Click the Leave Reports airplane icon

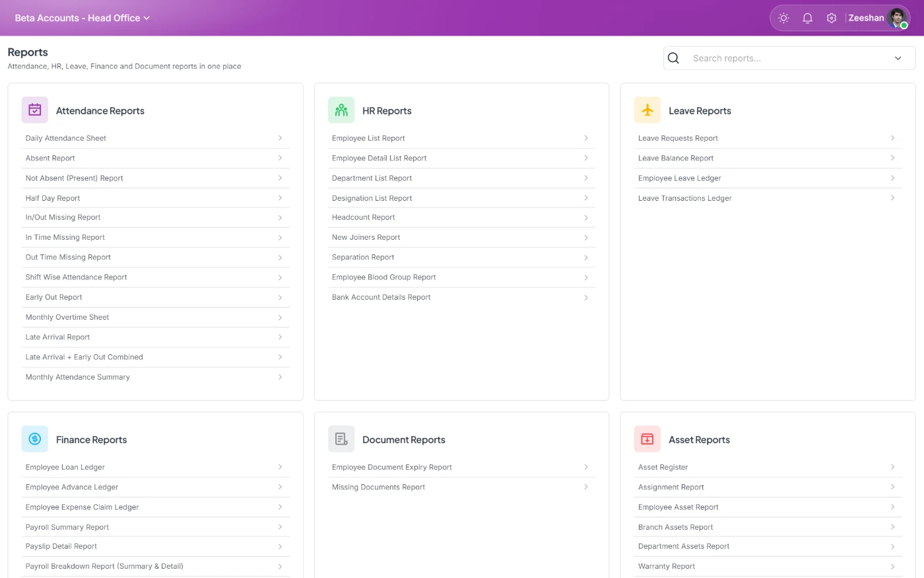[x=647, y=110]
